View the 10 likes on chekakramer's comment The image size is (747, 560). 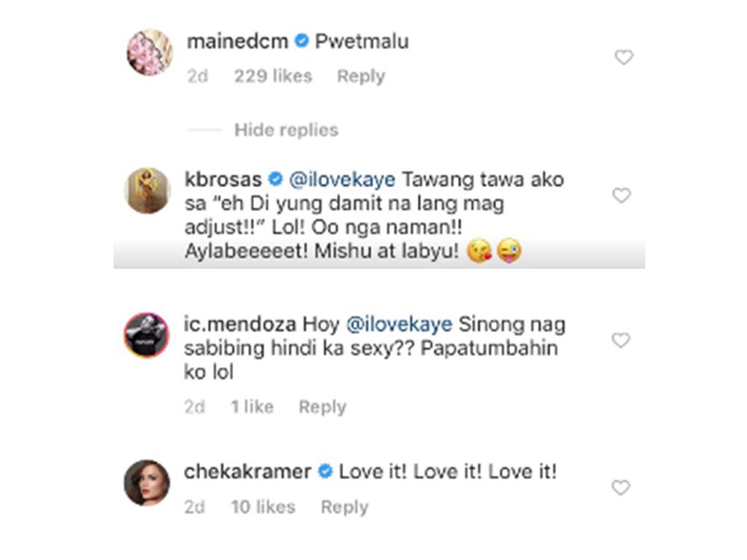tap(263, 507)
